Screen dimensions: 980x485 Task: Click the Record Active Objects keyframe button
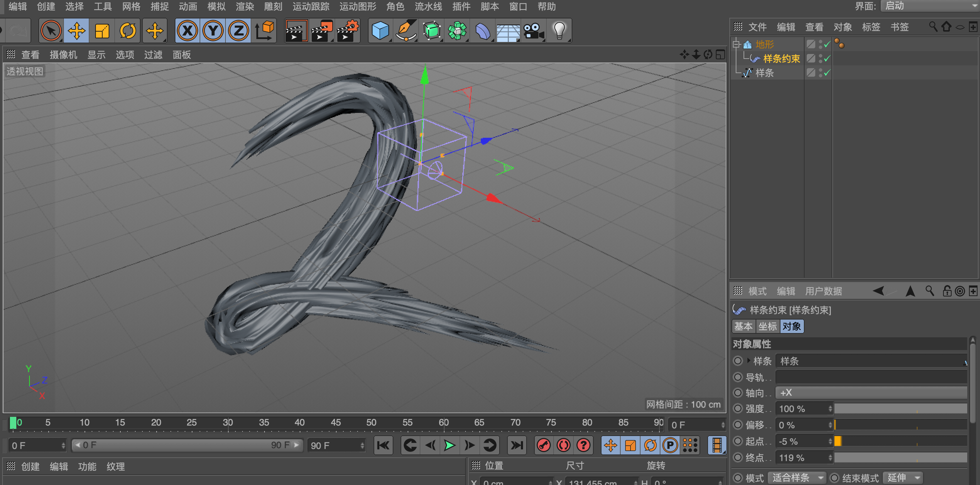coord(544,445)
